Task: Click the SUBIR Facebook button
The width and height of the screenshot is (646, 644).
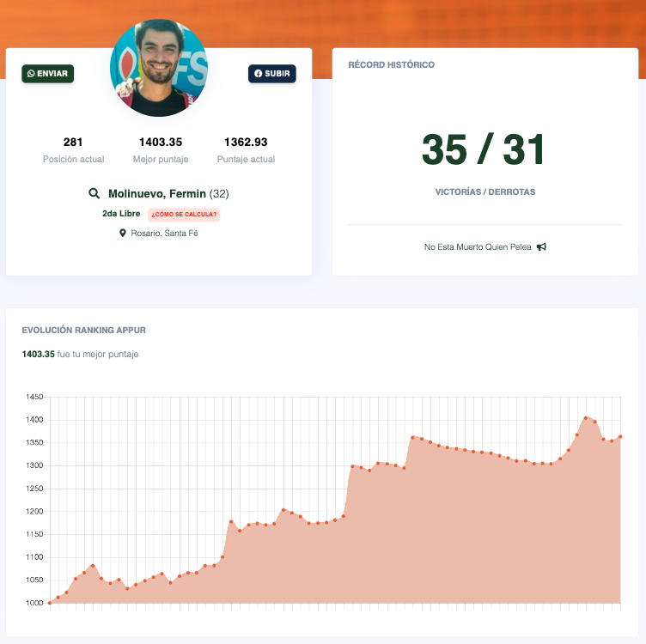Action: pyautogui.click(x=271, y=74)
